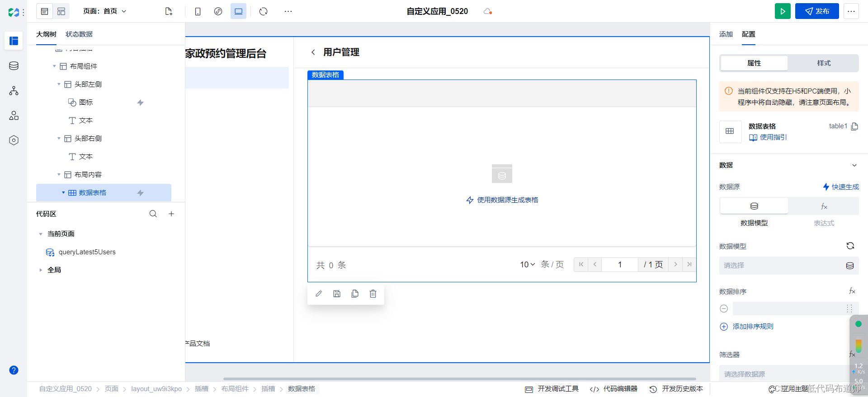Collapse the 头部左侧 tree node

(59, 84)
